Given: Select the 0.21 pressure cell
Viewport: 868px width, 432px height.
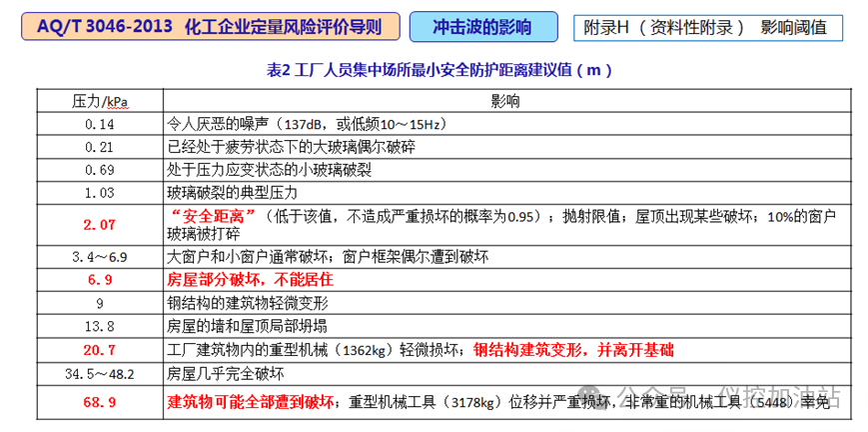Looking at the screenshot, I should coord(100,147).
